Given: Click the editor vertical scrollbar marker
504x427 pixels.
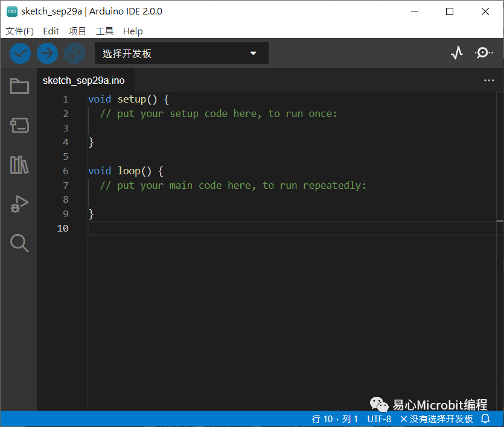Looking at the screenshot, I should [x=500, y=221].
